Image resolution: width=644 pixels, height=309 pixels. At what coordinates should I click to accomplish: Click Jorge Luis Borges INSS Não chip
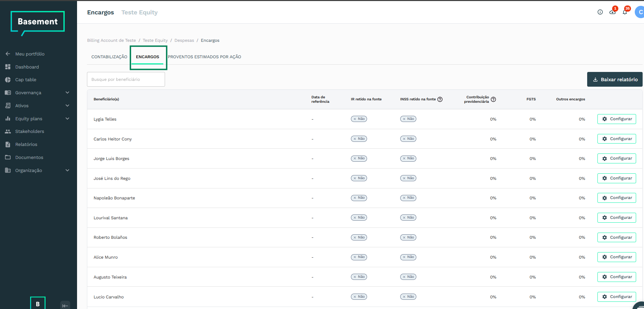click(408, 158)
